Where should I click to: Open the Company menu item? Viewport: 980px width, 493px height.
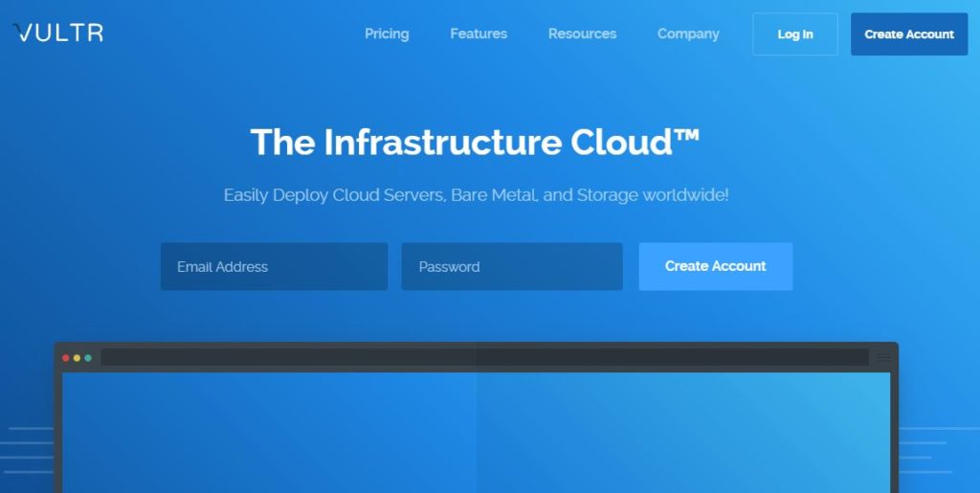tap(688, 34)
